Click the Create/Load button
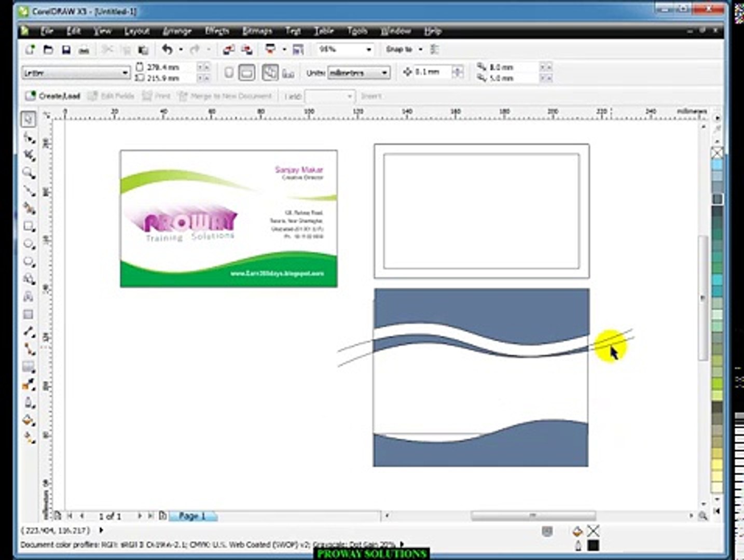The width and height of the screenshot is (744, 560). pos(52,96)
